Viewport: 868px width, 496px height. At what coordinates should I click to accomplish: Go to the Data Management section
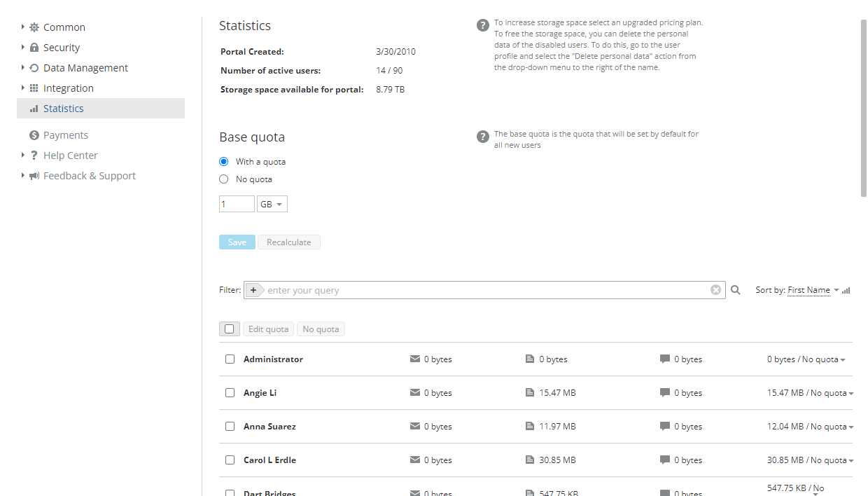pos(85,67)
